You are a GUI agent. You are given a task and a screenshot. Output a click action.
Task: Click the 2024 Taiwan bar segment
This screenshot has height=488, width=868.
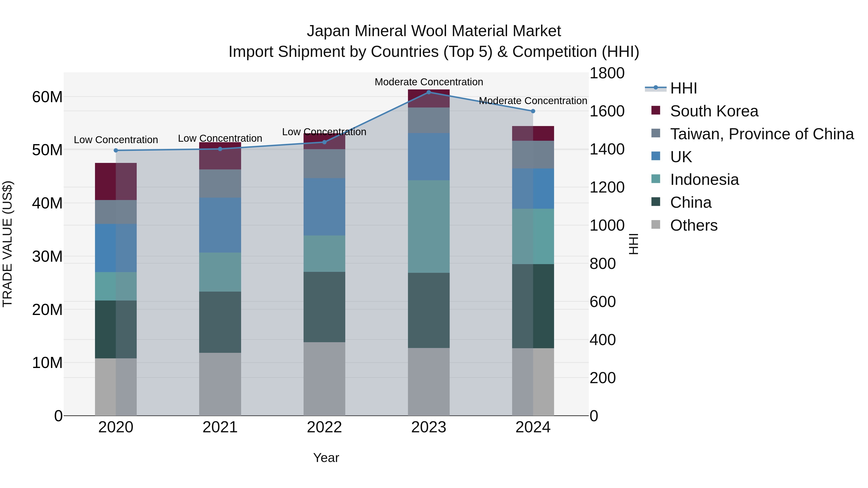[x=533, y=154]
